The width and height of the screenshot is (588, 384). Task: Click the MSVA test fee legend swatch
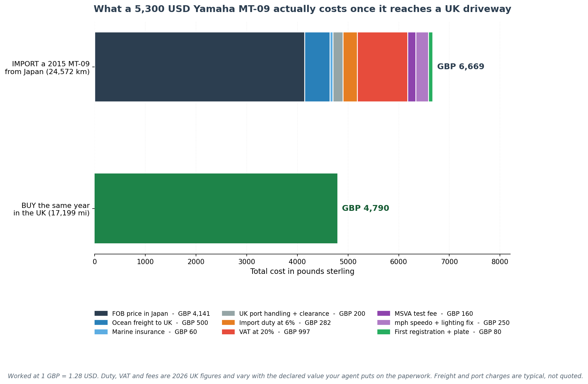pos(384,314)
